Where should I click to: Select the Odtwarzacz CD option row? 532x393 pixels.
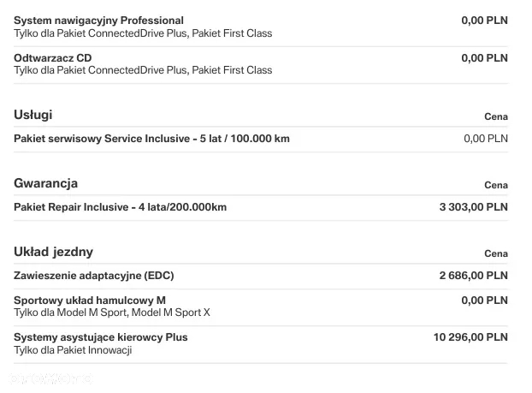261,64
